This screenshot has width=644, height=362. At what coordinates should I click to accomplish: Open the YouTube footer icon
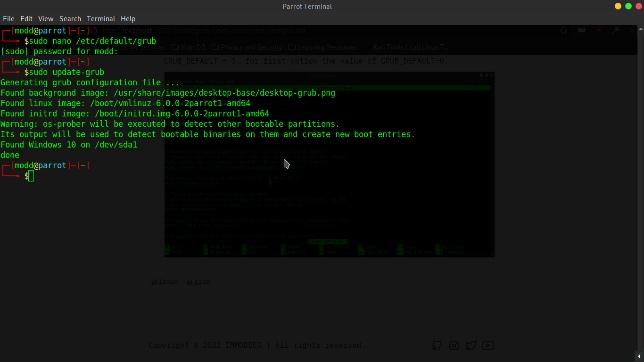coord(488,346)
